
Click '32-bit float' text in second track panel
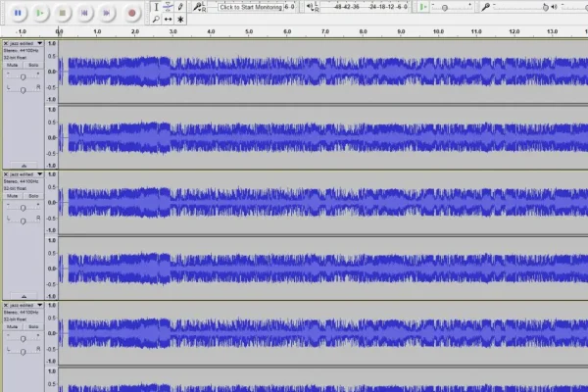[x=15, y=188]
